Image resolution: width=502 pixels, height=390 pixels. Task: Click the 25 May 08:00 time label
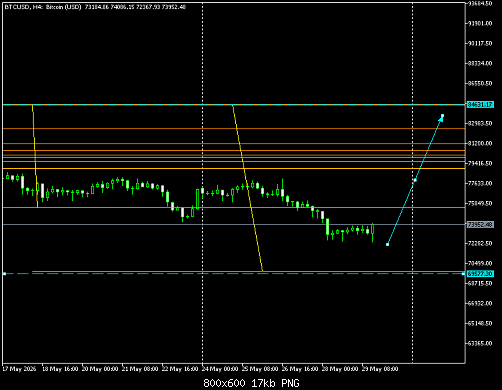[260, 369]
